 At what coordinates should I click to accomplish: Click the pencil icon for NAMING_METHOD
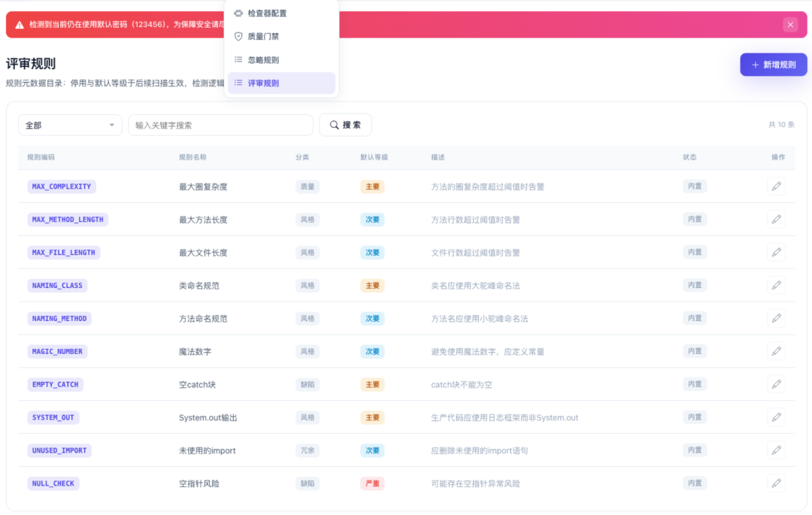(776, 318)
